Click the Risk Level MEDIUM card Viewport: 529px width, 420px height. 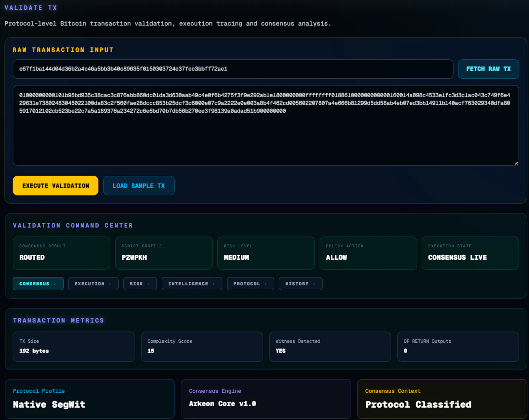pos(266,253)
